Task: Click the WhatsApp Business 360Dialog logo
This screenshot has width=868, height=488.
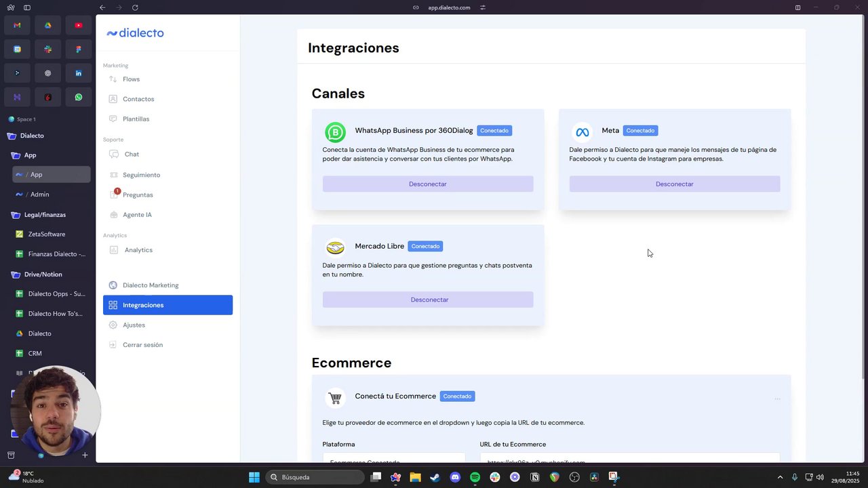Action: 335,131
